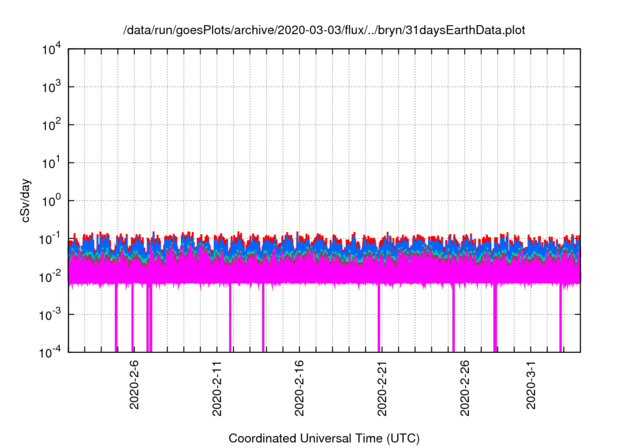The height and width of the screenshot is (448, 640).
Task: Click the 10^0 y-axis tick label
Action: point(51,201)
